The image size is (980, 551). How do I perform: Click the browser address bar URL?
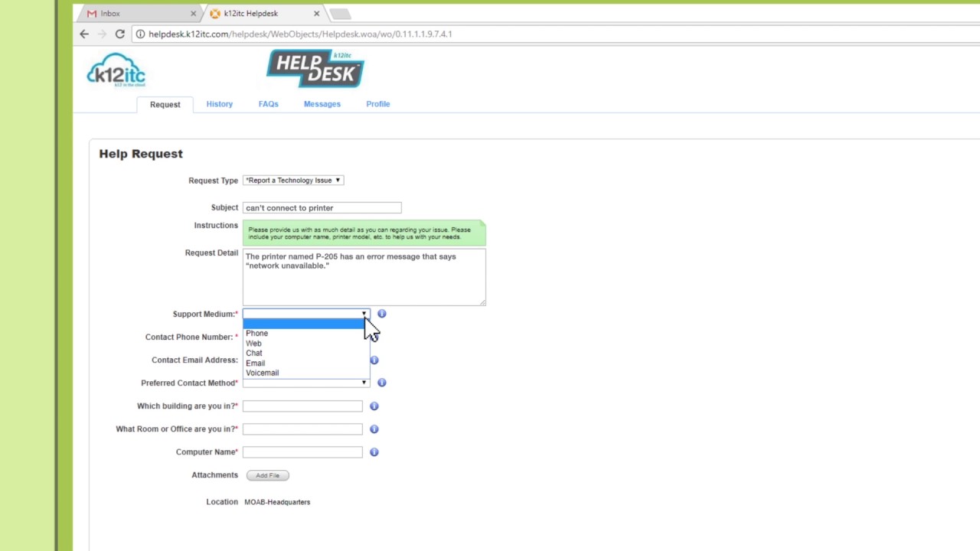(300, 34)
